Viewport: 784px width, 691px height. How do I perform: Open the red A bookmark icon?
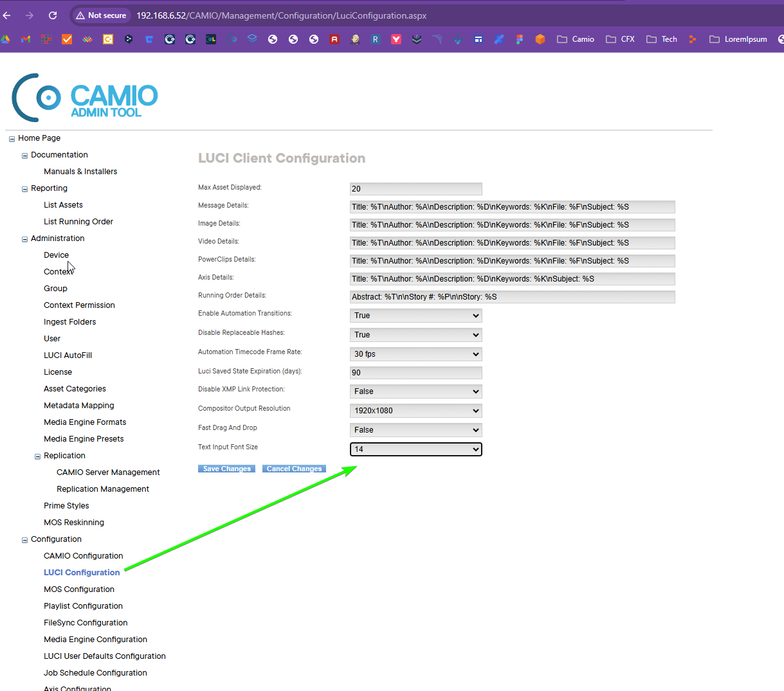(x=334, y=39)
